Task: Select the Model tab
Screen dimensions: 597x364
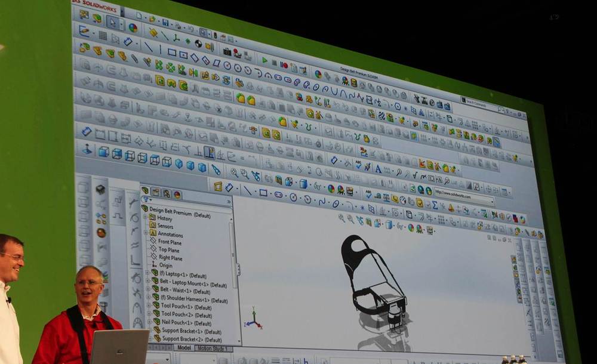Action: click(184, 347)
